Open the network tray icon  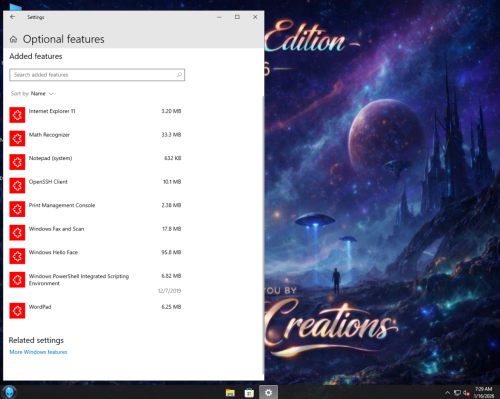click(x=457, y=393)
